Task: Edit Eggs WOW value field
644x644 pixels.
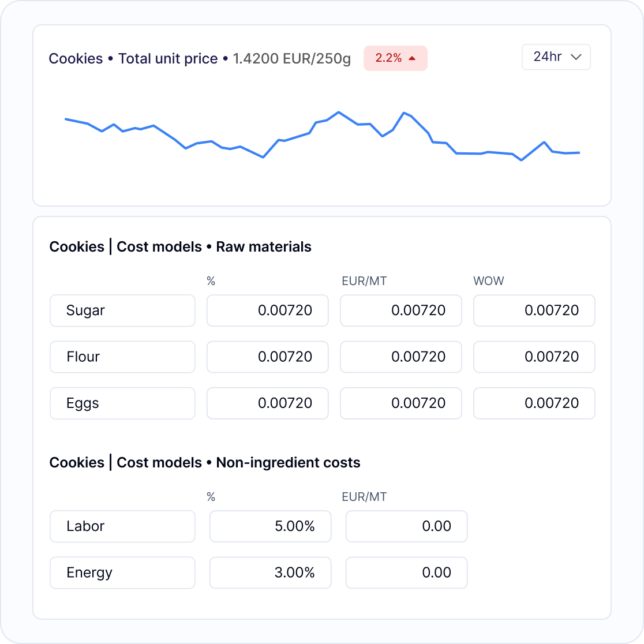Action: [534, 403]
